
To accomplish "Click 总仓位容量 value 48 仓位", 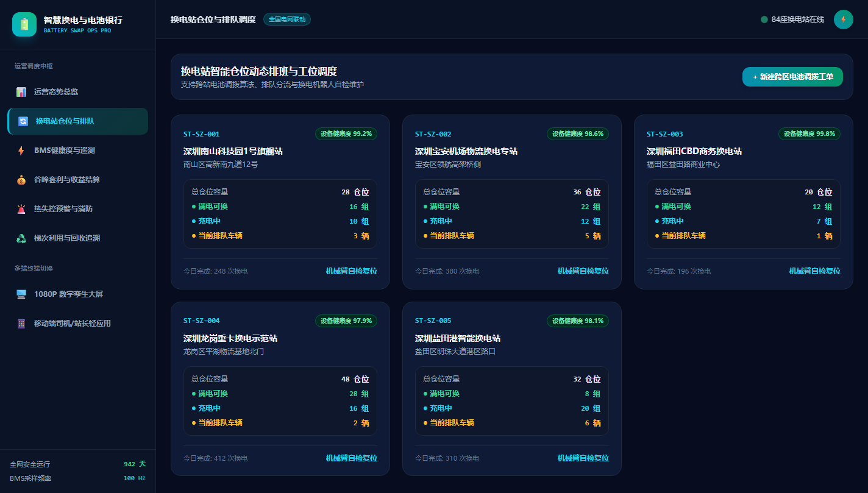I will [355, 379].
